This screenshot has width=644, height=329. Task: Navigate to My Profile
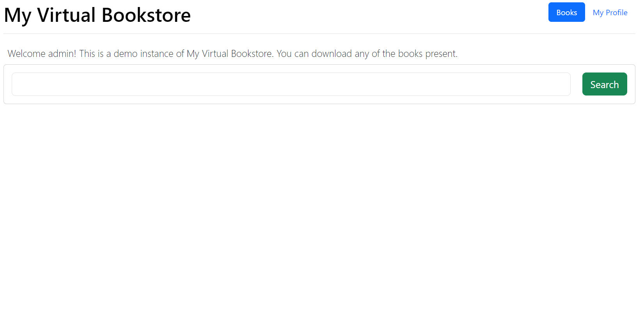(610, 12)
